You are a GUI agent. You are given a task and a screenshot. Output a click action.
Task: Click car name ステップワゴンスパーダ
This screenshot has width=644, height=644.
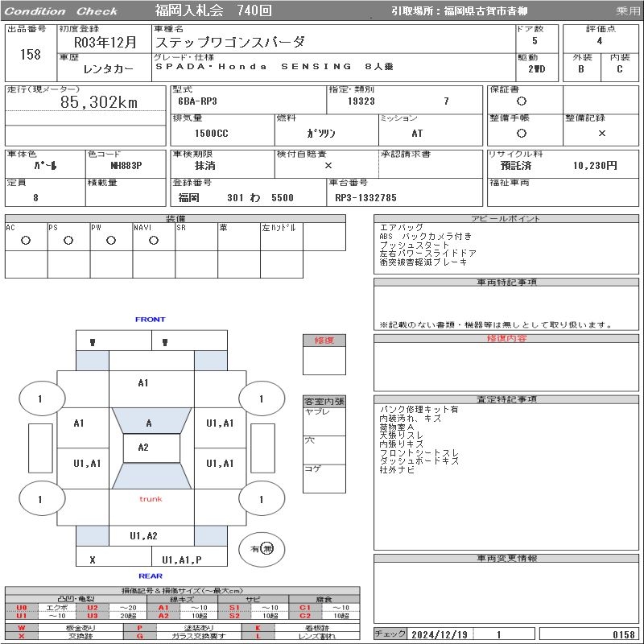pyautogui.click(x=229, y=43)
